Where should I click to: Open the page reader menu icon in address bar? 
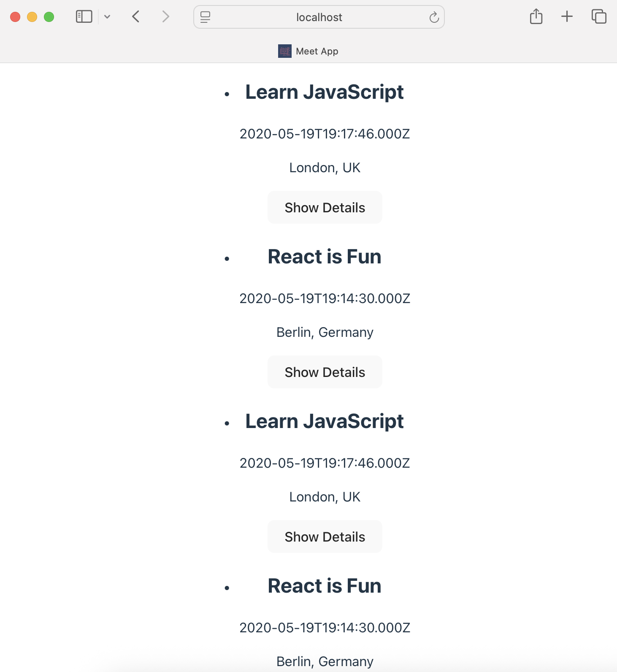(x=205, y=17)
